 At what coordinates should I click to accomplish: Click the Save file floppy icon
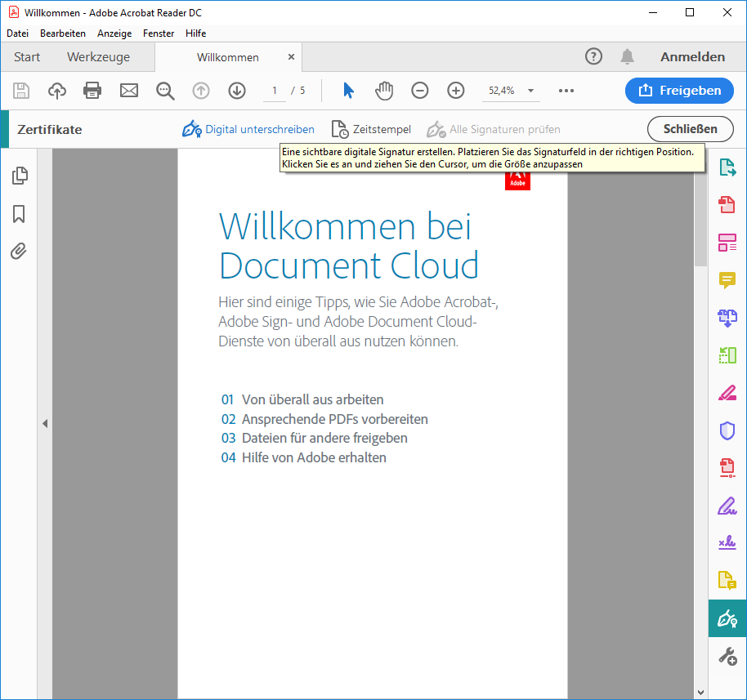point(21,91)
